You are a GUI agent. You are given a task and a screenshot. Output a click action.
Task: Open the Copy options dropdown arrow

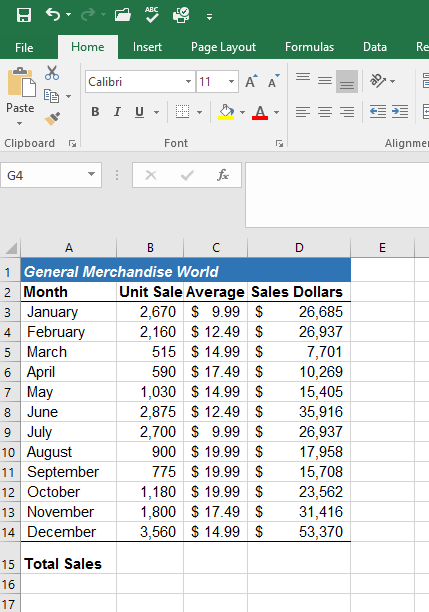point(69,96)
